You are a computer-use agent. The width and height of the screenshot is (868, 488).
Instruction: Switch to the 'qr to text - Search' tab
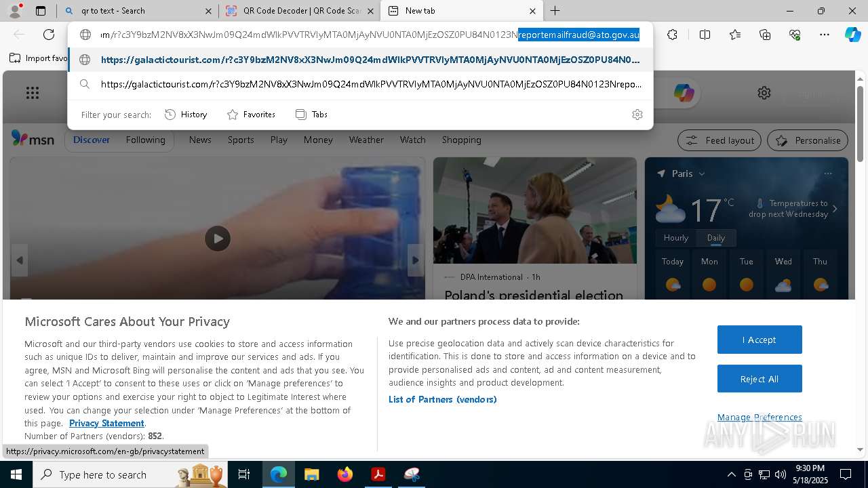(135, 11)
